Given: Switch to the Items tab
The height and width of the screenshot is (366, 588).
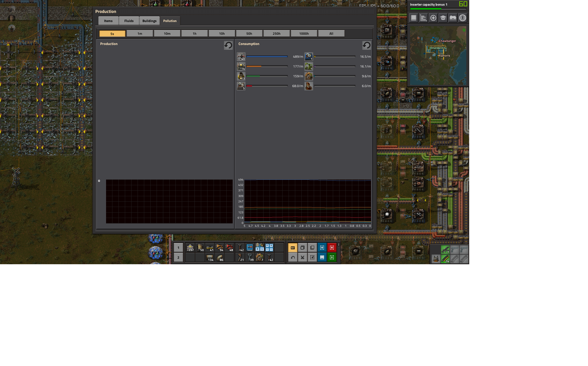Looking at the screenshot, I should coord(108,21).
